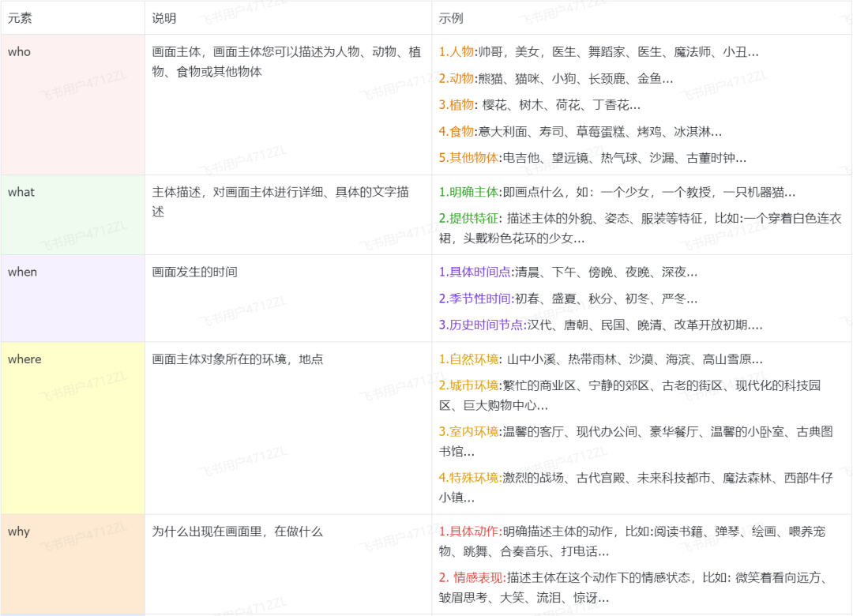Click the orange 1.人物 label
This screenshot has height=616, width=853.
pyautogui.click(x=457, y=51)
